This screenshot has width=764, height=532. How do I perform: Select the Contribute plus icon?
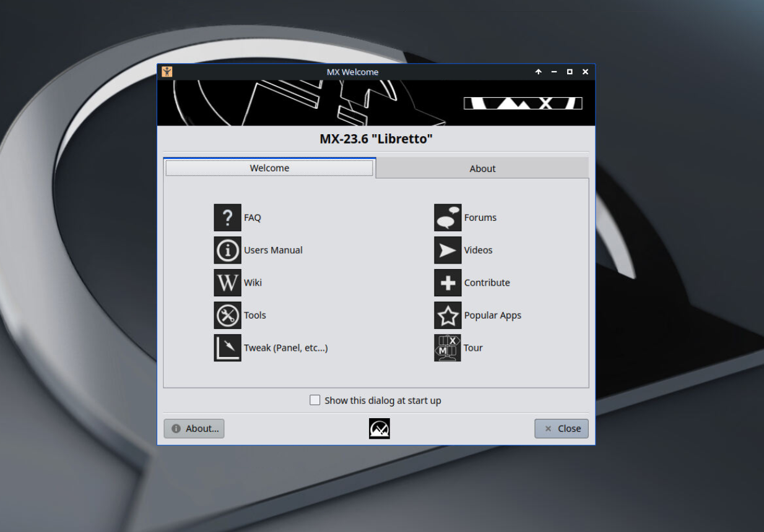(447, 283)
